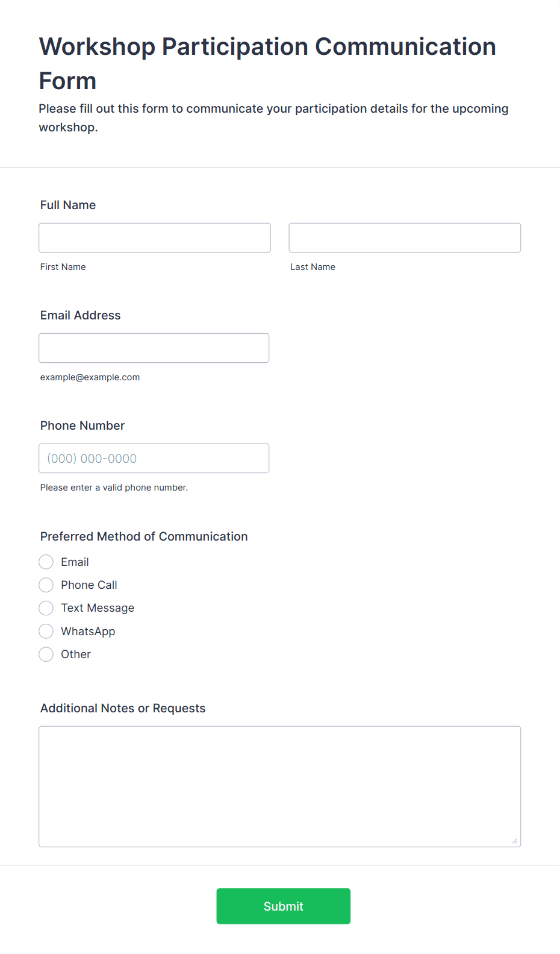Grab the textarea resize handle corner
This screenshot has height=954, width=560.
tap(515, 841)
